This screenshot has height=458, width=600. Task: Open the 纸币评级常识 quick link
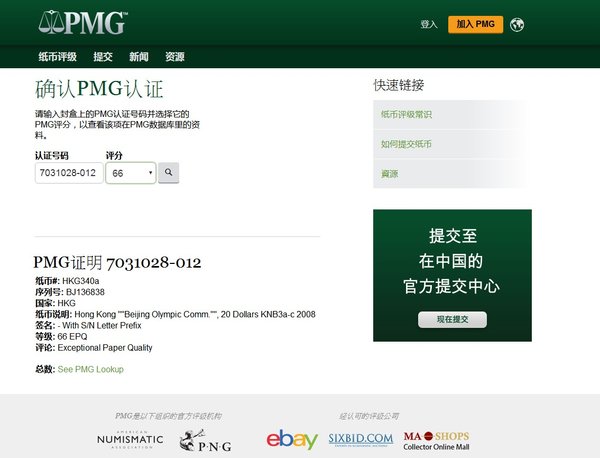pos(406,114)
